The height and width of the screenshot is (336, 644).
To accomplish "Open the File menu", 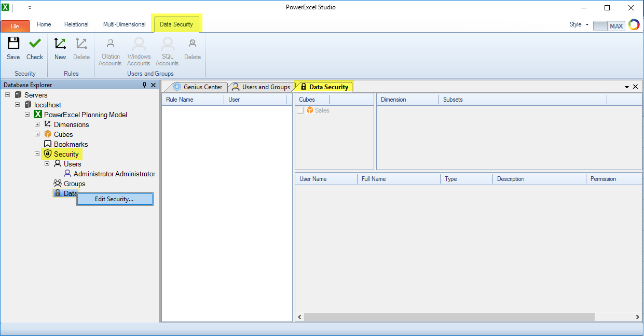I will [15, 26].
